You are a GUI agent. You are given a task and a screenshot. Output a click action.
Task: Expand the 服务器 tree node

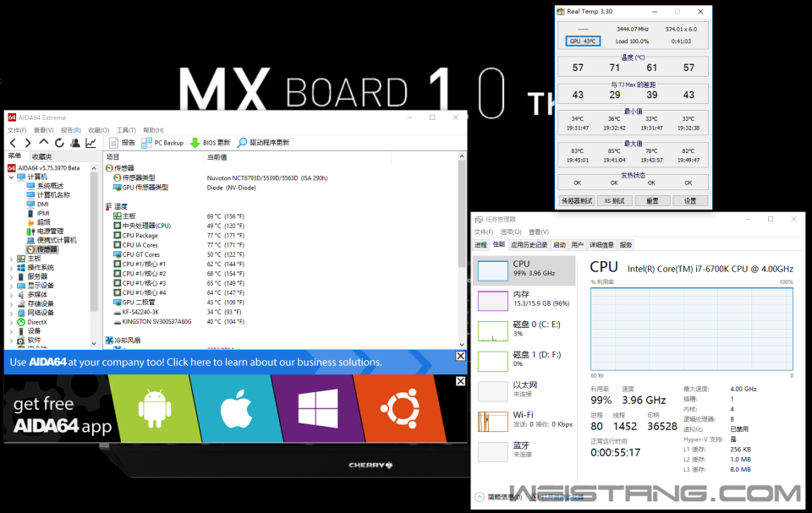pos(11,276)
